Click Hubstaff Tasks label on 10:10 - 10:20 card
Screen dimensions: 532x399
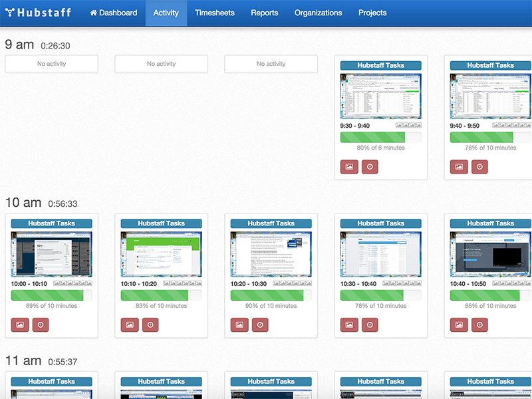click(161, 223)
